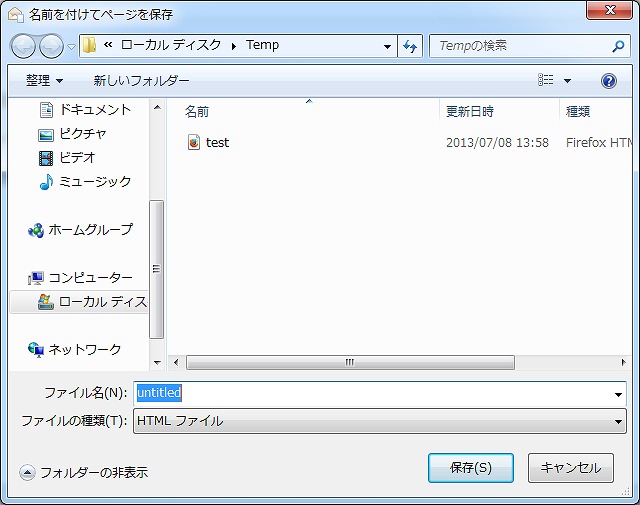Click the Firefox HTM type cell
The height and width of the screenshot is (505, 640).
[599, 142]
